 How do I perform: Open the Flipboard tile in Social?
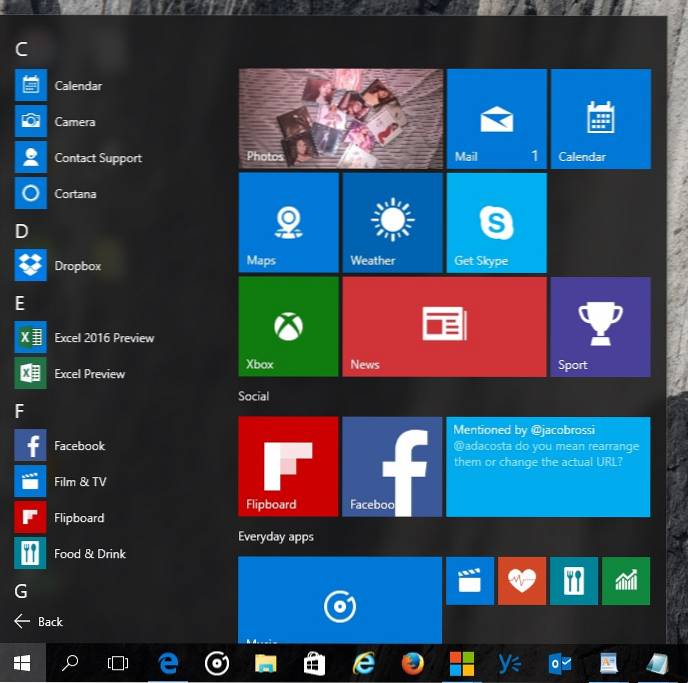point(288,466)
